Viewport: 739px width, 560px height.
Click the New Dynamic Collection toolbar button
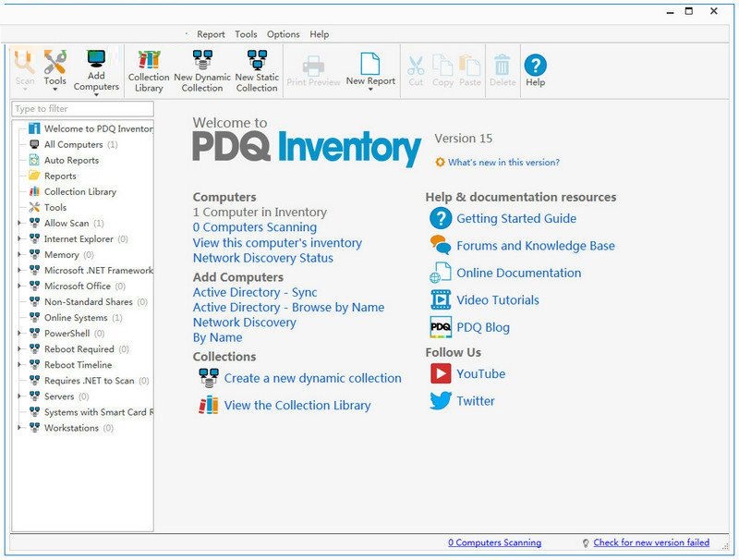[202, 71]
